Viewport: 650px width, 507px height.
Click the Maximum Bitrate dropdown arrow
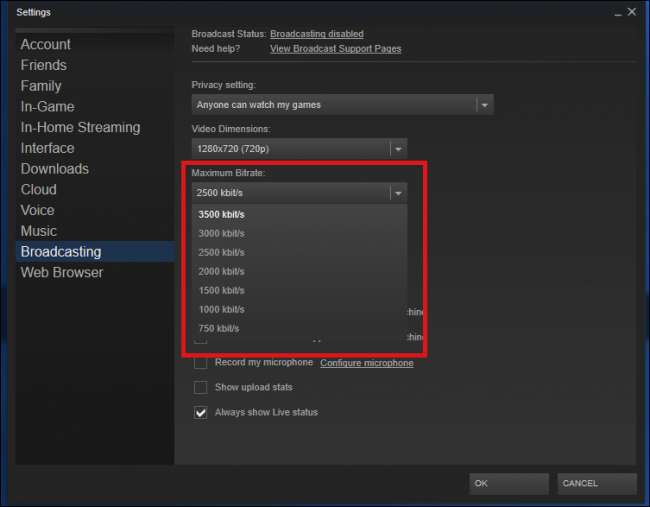point(398,193)
